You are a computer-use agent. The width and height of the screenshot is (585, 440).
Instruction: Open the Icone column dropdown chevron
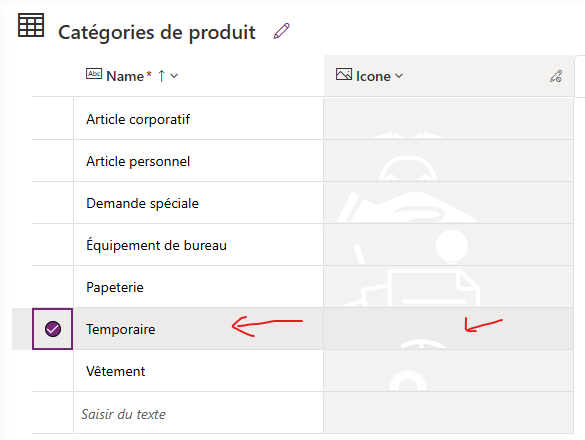(x=399, y=76)
